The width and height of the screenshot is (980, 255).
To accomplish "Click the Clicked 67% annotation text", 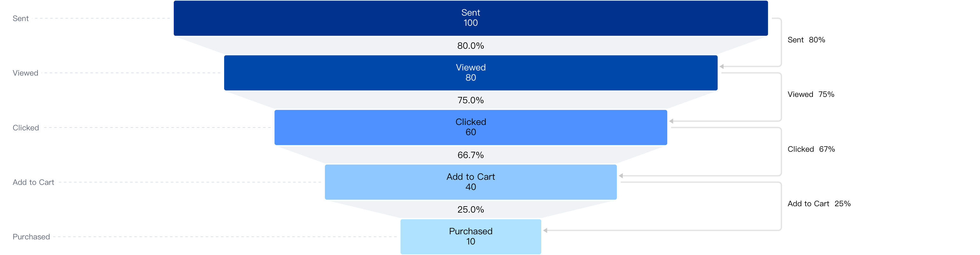I will [x=811, y=149].
